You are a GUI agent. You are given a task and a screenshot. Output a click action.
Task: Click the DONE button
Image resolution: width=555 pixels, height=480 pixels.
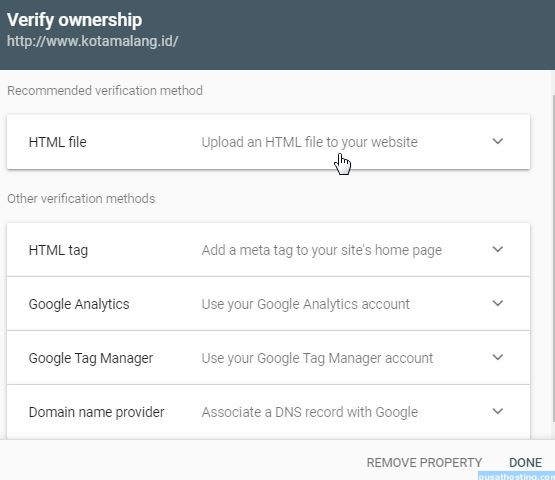(x=525, y=463)
